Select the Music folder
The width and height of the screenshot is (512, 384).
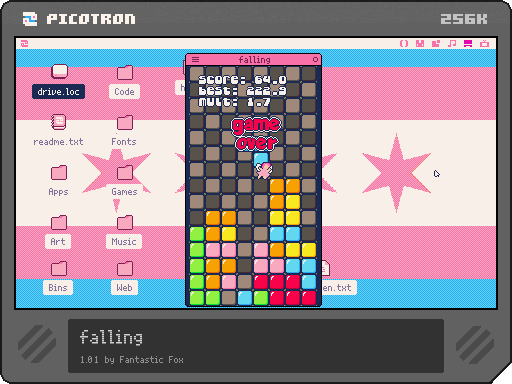(x=124, y=231)
